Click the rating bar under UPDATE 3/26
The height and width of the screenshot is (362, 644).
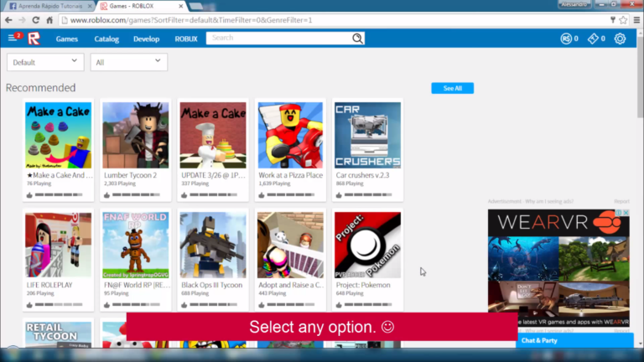[x=213, y=195]
